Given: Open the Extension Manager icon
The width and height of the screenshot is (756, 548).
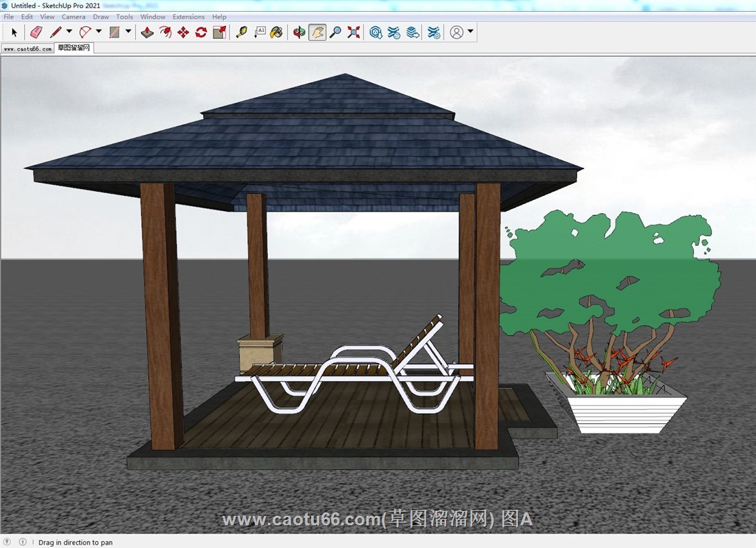Looking at the screenshot, I should (434, 32).
